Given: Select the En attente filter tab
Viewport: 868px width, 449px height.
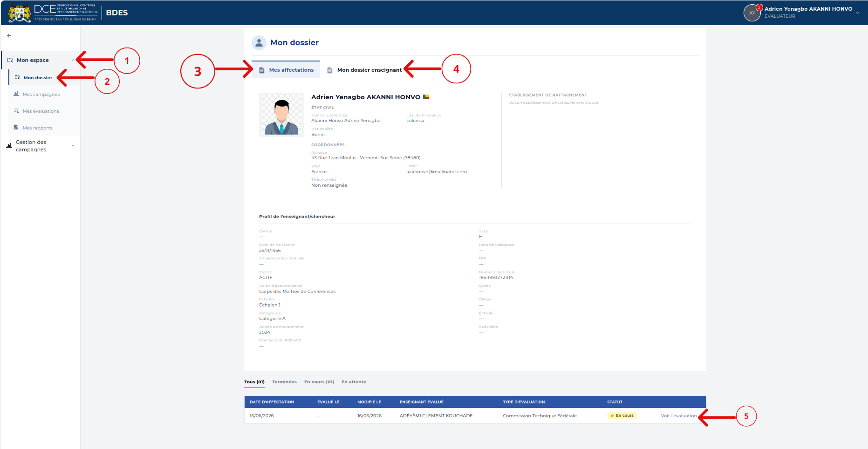Looking at the screenshot, I should point(354,382).
